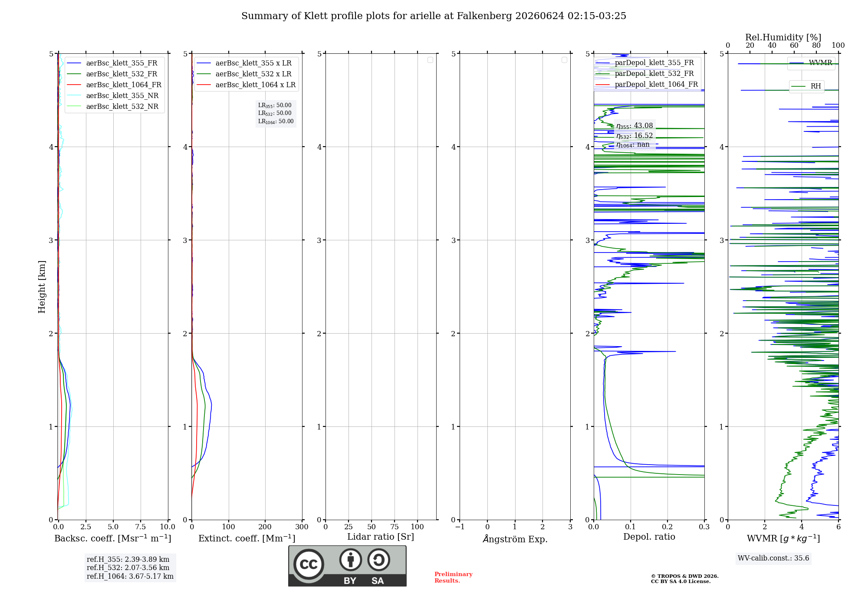The image size is (868, 590).
Task: Click the WV-calib.const. 35.6 label
Action: pos(773,558)
